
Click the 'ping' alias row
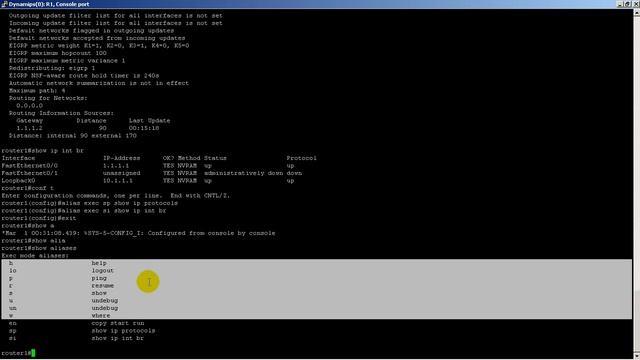pos(316,278)
